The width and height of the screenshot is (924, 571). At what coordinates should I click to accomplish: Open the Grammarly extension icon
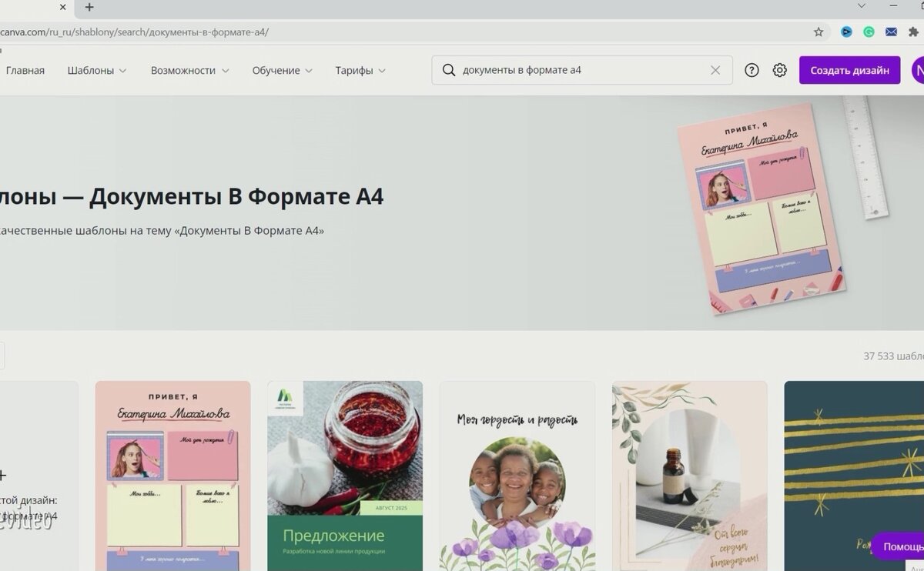[x=869, y=32]
